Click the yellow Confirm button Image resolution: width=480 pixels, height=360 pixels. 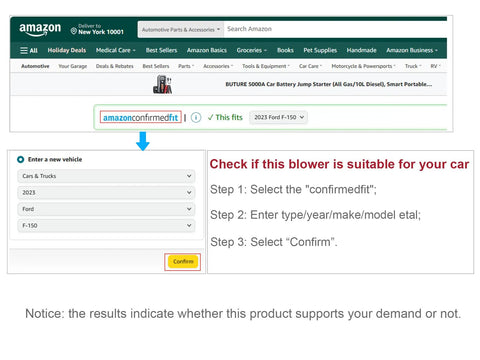[183, 262]
